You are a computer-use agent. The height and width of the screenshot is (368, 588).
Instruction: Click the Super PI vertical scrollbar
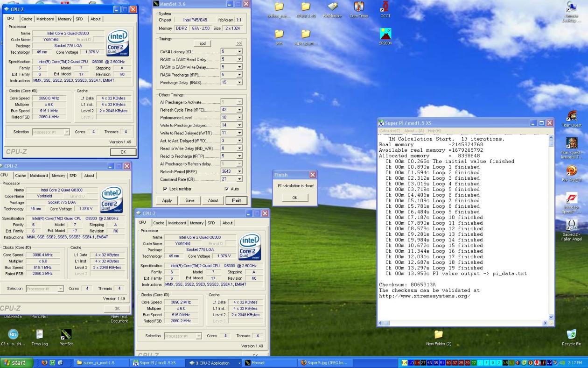(x=552, y=227)
